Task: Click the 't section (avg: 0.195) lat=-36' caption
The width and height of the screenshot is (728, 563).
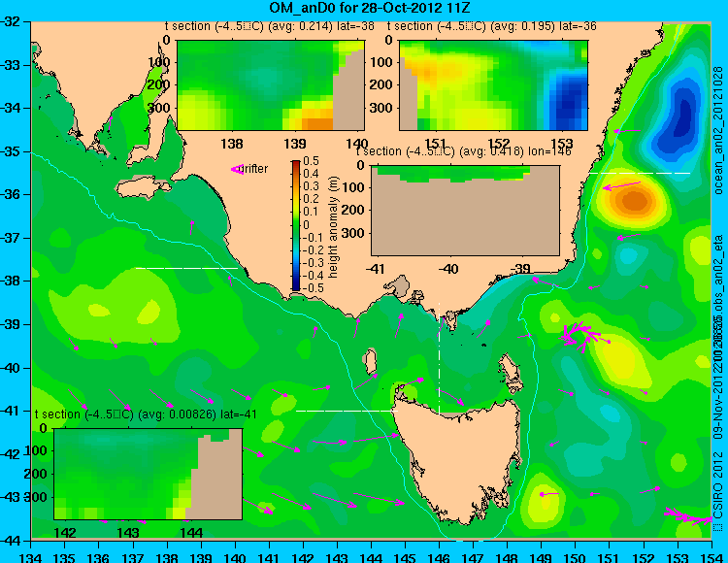Action: pyautogui.click(x=492, y=26)
